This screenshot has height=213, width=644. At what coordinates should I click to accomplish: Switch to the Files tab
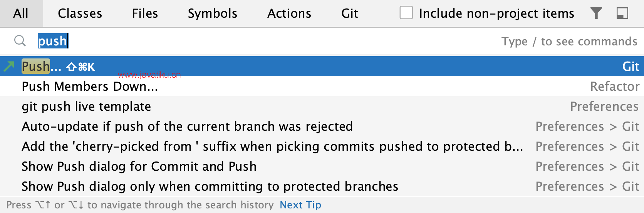tap(145, 13)
